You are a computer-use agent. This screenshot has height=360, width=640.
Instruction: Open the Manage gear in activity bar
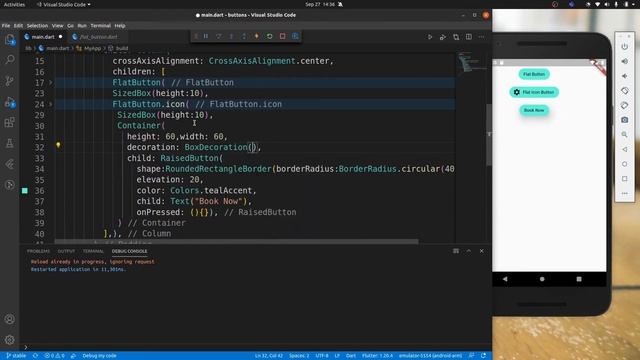point(10,340)
